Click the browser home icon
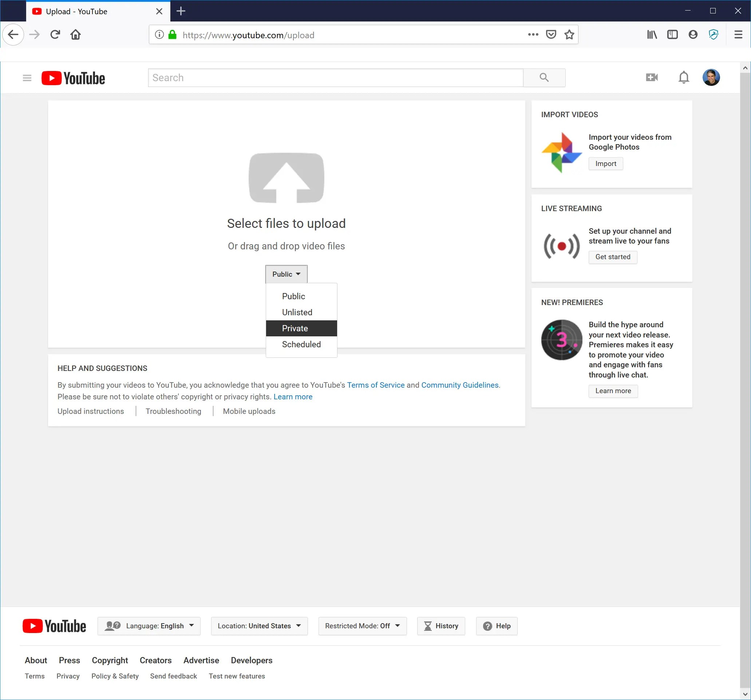The image size is (751, 700). [76, 35]
